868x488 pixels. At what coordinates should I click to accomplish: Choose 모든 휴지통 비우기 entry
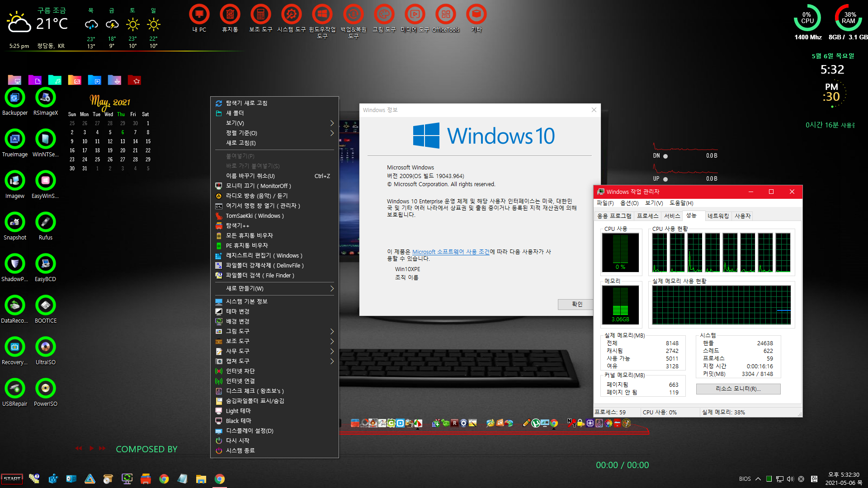[x=274, y=235]
